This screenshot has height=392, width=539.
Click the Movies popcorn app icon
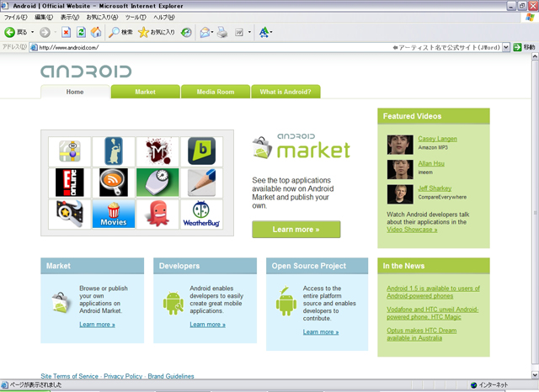[114, 215]
